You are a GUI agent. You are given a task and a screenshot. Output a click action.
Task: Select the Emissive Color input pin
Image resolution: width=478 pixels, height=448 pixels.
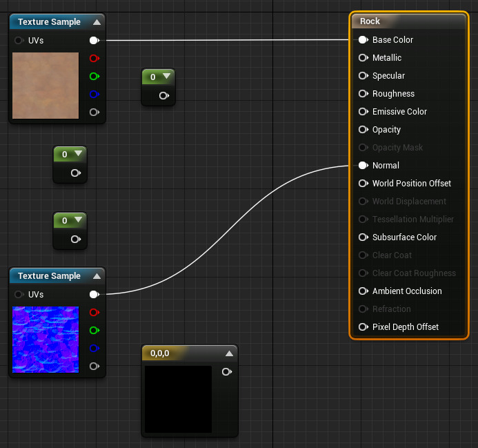click(x=363, y=112)
